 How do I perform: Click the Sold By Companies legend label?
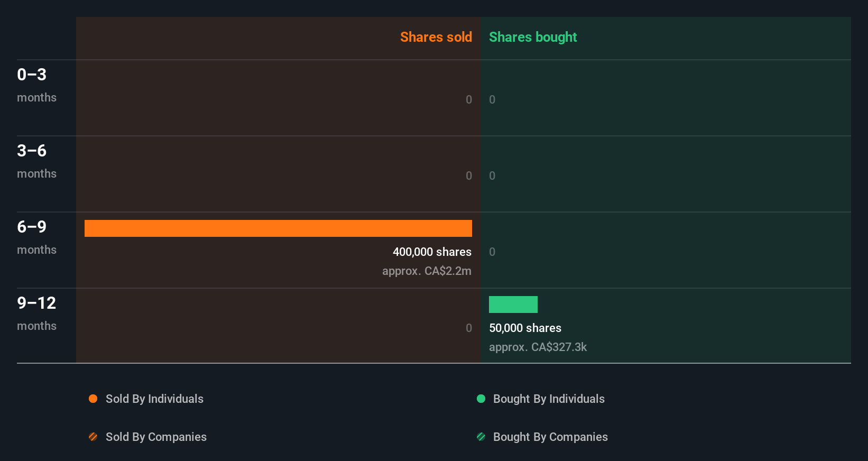[x=156, y=437]
